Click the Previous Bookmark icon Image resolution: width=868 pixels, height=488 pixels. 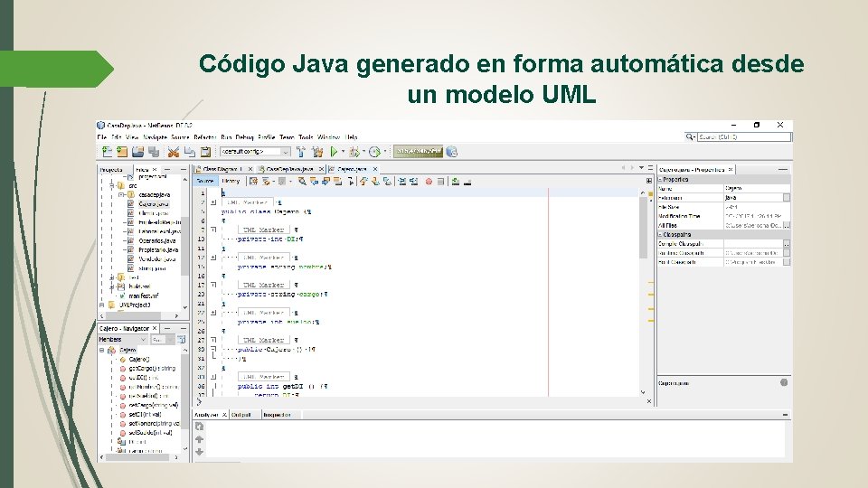tap(363, 181)
